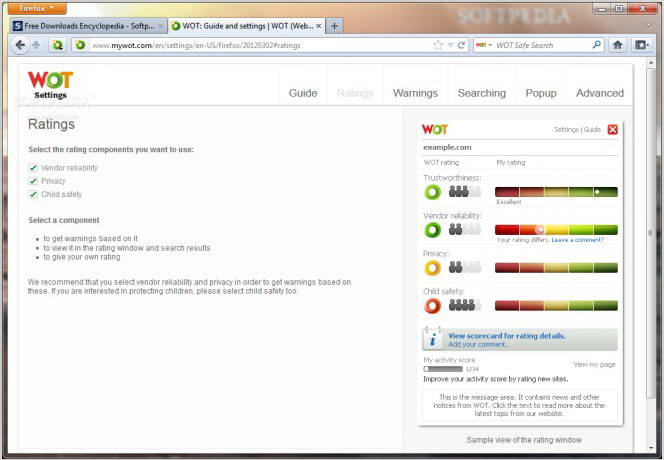Viewport: 664px width, 460px height.
Task: Click the View my page link
Action: point(594,364)
